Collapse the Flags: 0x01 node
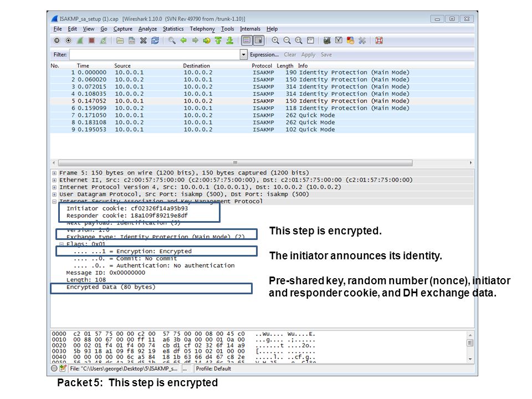532x399 pixels. point(62,244)
